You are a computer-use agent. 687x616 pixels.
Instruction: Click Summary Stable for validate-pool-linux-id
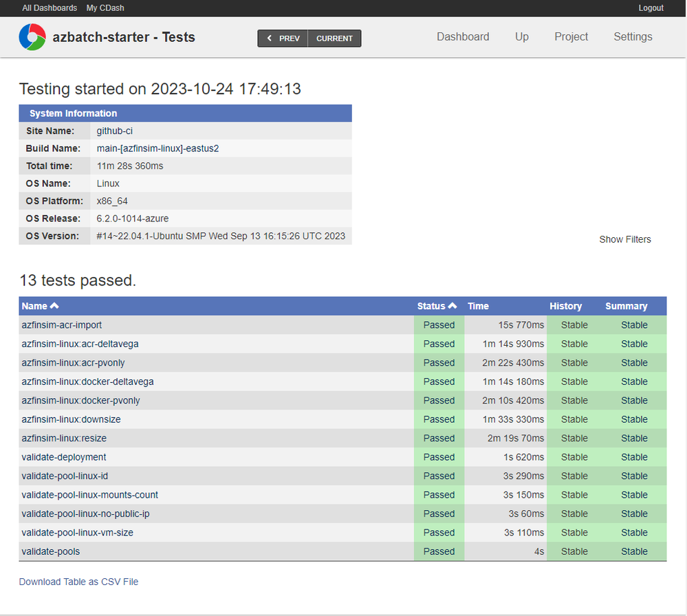(634, 476)
